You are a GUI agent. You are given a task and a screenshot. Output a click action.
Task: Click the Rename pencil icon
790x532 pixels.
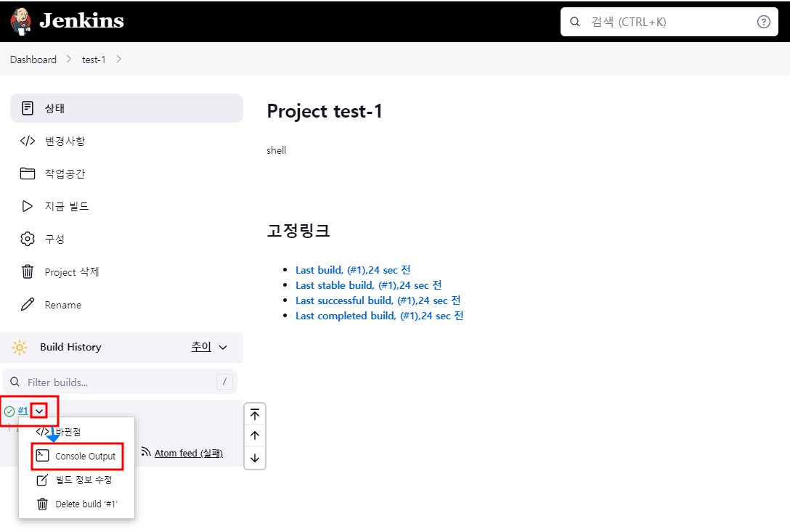27,304
